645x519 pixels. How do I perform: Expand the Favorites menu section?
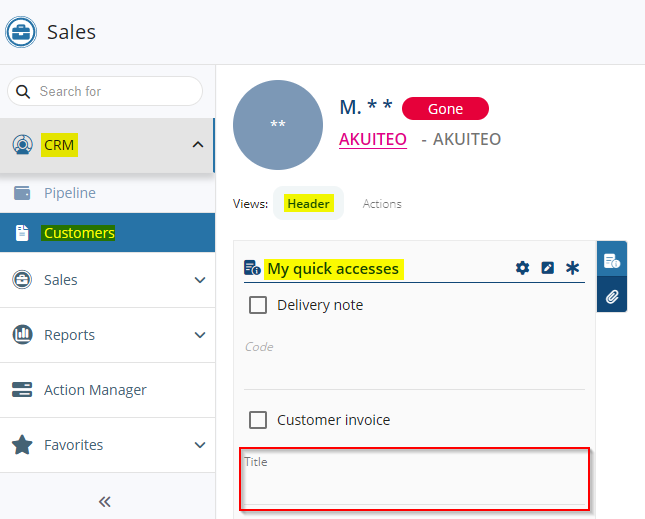pyautogui.click(x=199, y=445)
